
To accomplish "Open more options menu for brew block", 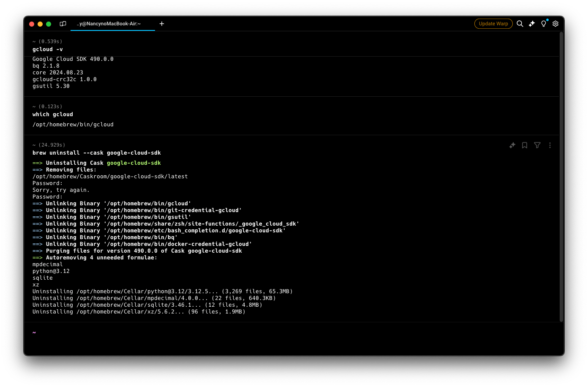I will point(550,145).
